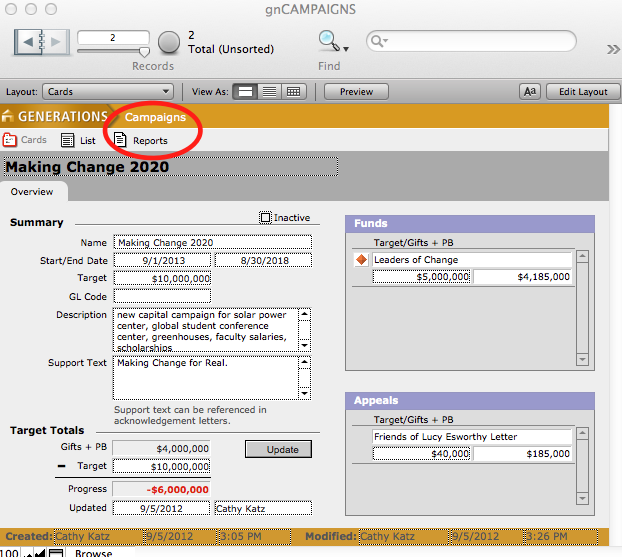Click the Find magnifying glass icon
Viewport: 622px width, 557px height.
click(x=329, y=41)
